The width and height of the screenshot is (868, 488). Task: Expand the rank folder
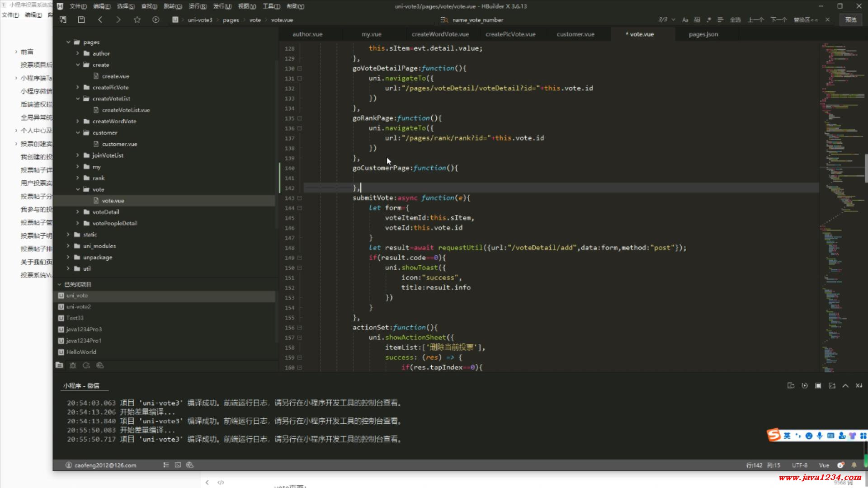tap(78, 178)
